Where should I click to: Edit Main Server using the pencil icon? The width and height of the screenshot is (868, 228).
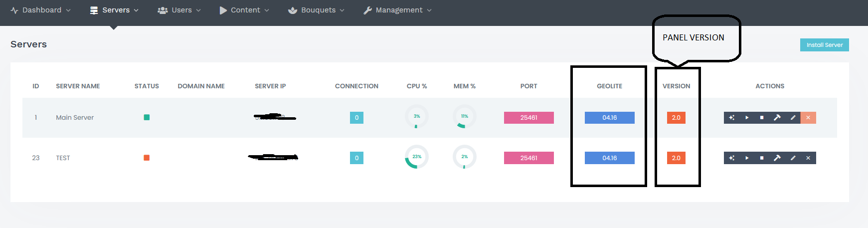(x=793, y=118)
